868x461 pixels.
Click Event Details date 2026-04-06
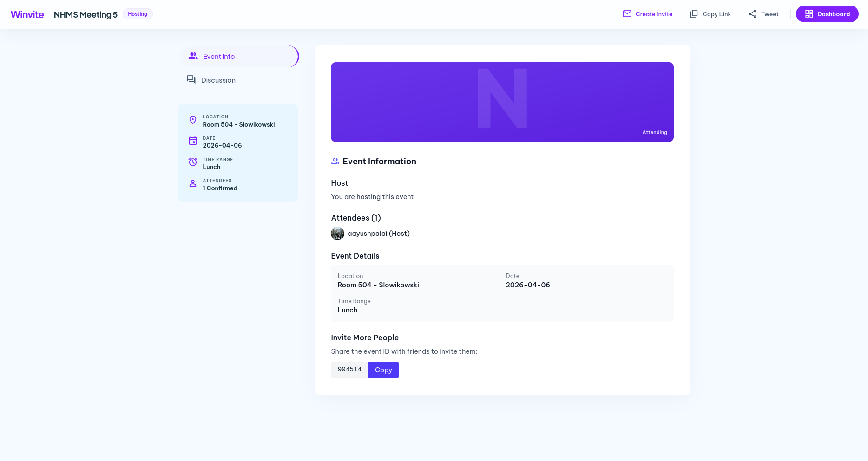tap(528, 285)
